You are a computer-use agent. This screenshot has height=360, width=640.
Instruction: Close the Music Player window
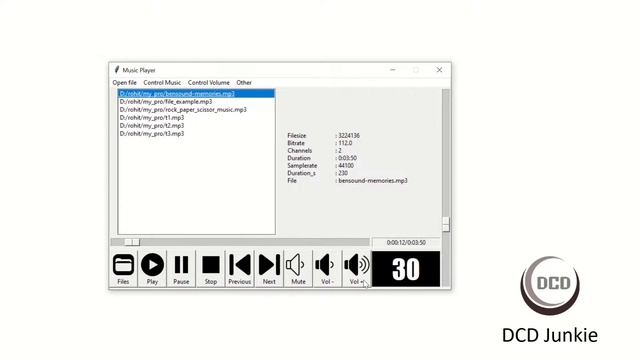click(x=439, y=70)
